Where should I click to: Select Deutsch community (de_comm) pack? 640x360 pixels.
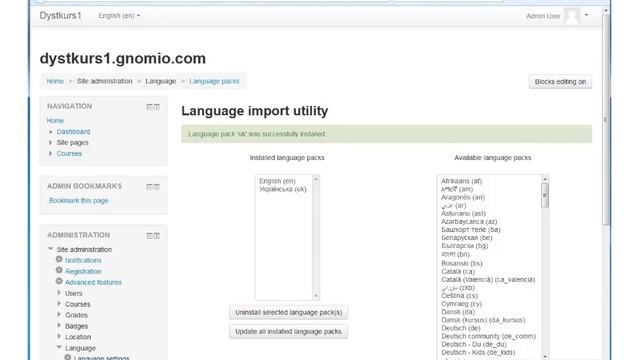pyautogui.click(x=489, y=336)
